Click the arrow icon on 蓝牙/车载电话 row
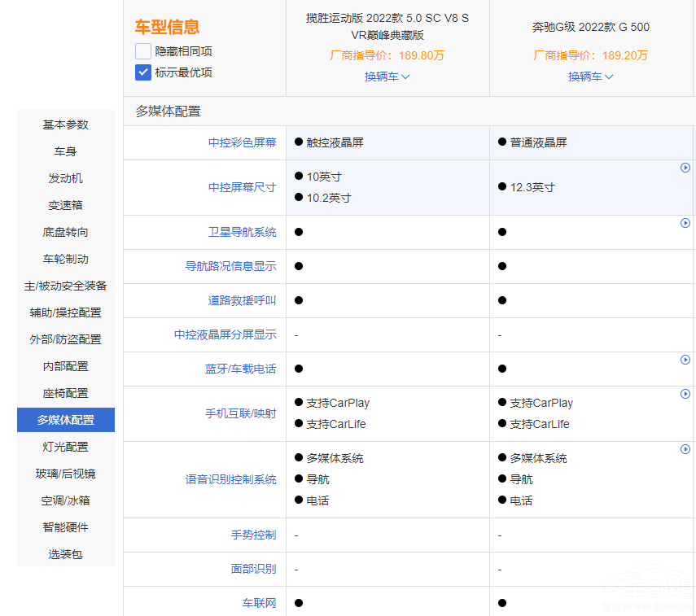Viewport: 696px width, 616px height. [x=685, y=360]
